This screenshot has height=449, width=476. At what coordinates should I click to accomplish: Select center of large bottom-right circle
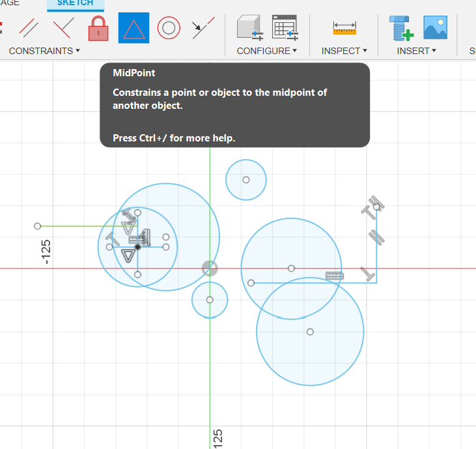tap(310, 332)
